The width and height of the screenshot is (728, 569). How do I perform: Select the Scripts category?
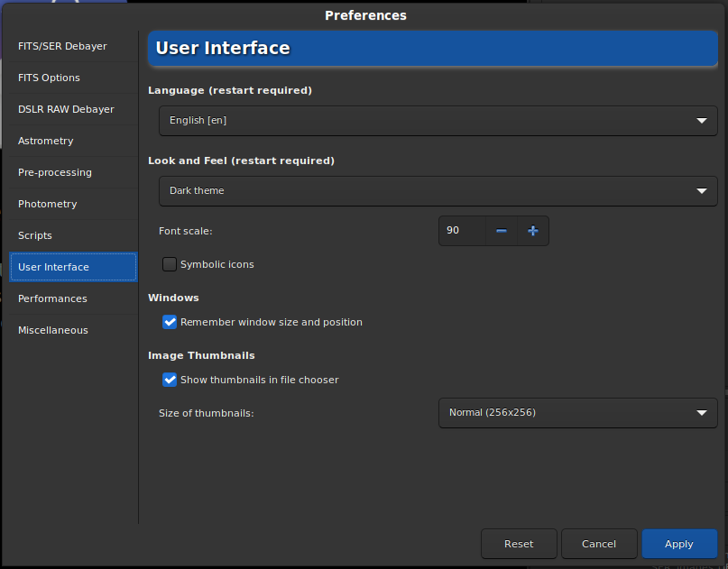pos(73,235)
